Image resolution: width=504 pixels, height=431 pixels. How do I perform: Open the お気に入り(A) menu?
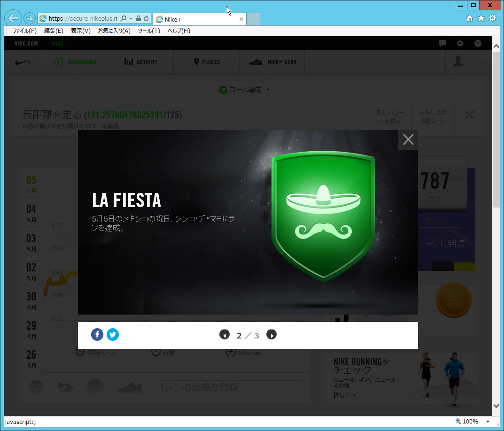click(x=114, y=31)
